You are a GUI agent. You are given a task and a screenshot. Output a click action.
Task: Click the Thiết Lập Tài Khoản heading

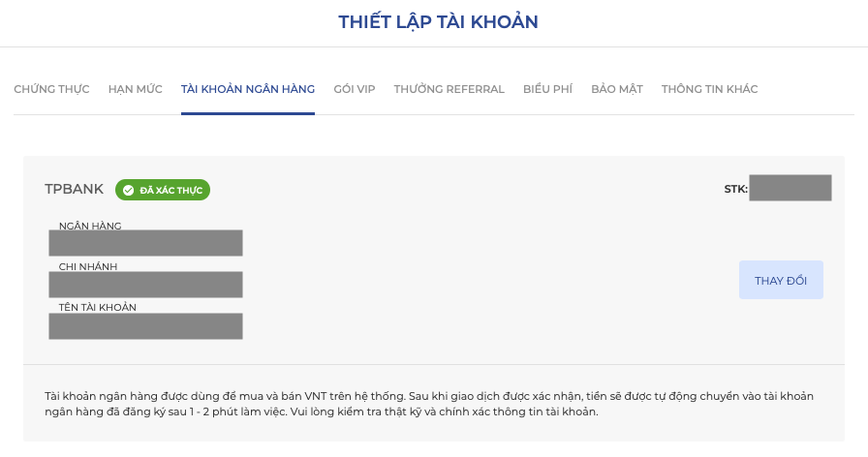[x=438, y=22]
